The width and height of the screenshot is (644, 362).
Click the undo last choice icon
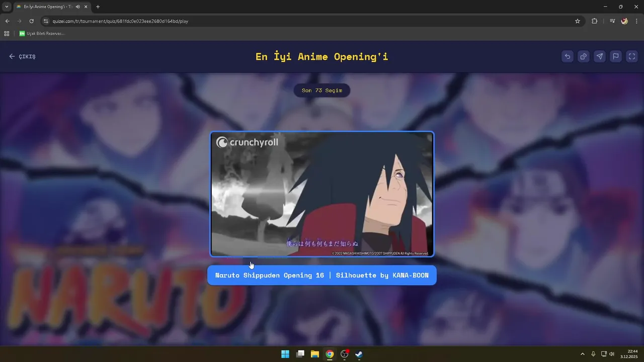tap(568, 56)
